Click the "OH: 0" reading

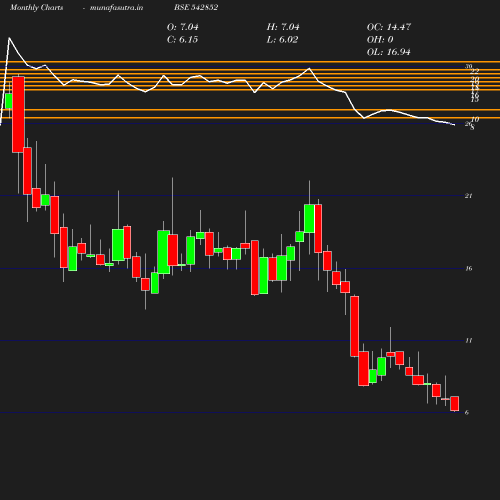(380, 39)
